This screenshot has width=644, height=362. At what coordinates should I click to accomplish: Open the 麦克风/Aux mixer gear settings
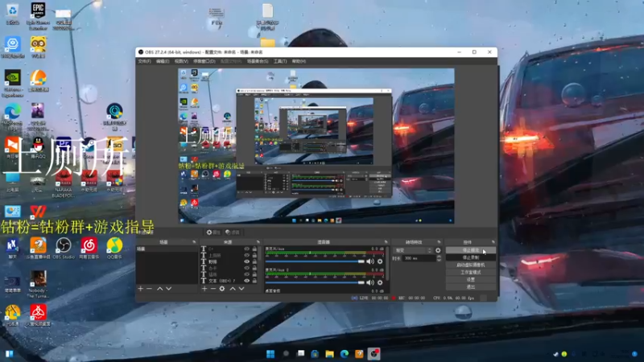point(380,261)
